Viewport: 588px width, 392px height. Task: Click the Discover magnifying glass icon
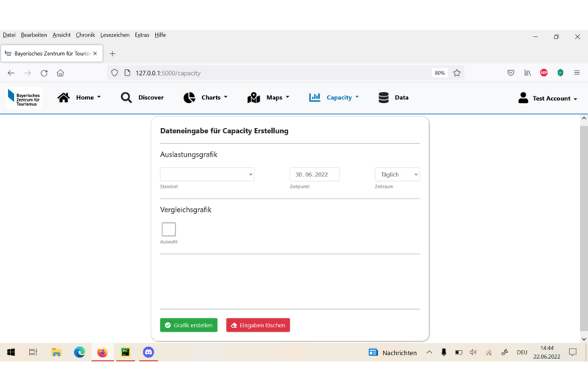[x=126, y=98]
